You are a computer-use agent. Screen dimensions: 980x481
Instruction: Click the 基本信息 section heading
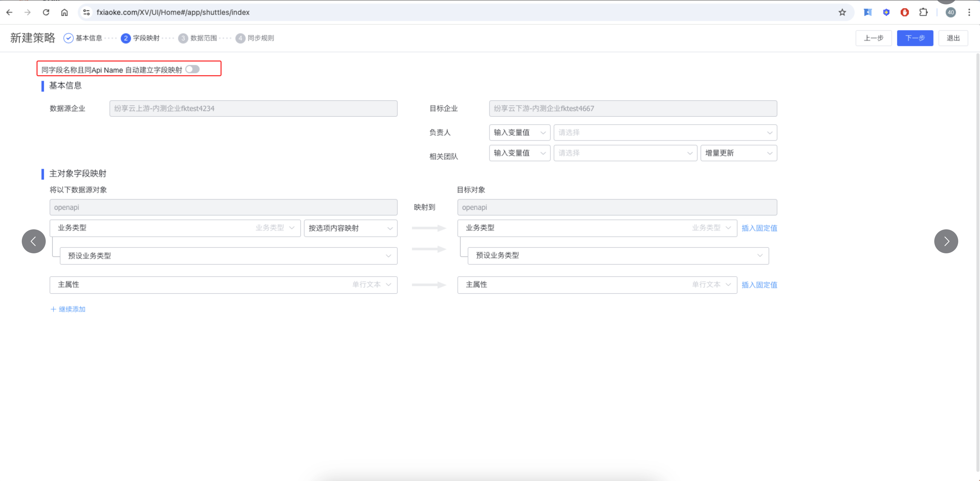click(65, 86)
